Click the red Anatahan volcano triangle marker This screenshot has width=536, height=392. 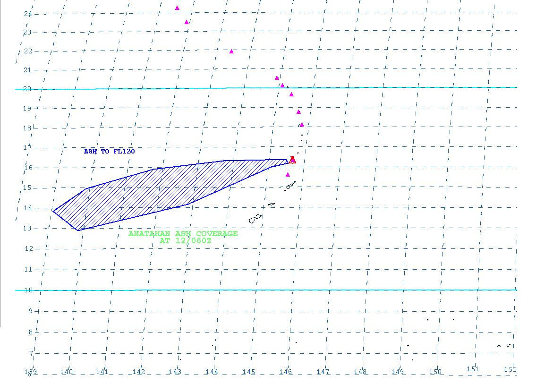[292, 160]
